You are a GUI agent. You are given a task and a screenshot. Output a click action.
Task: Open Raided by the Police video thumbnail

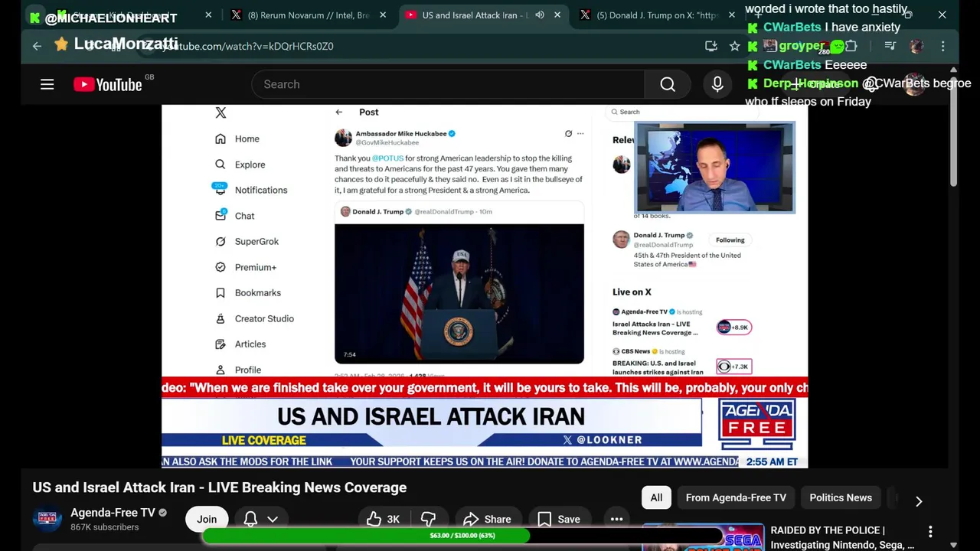pos(703,537)
